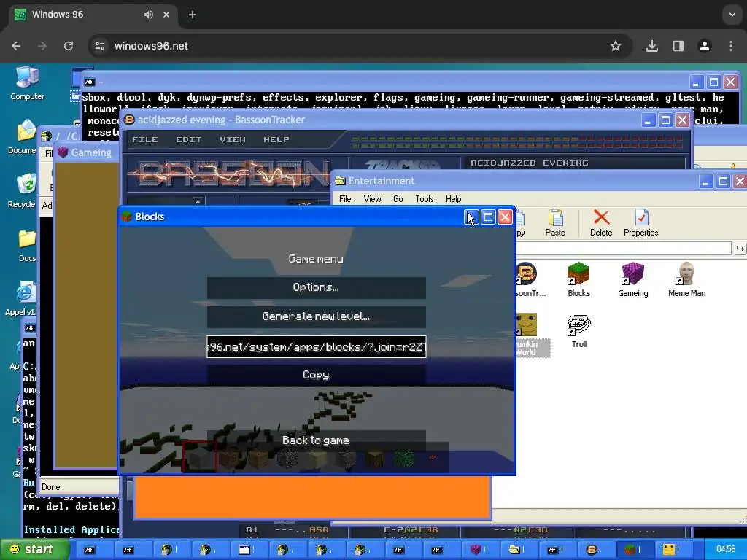Open browser downloads icon
747x560 pixels.
pos(652,46)
